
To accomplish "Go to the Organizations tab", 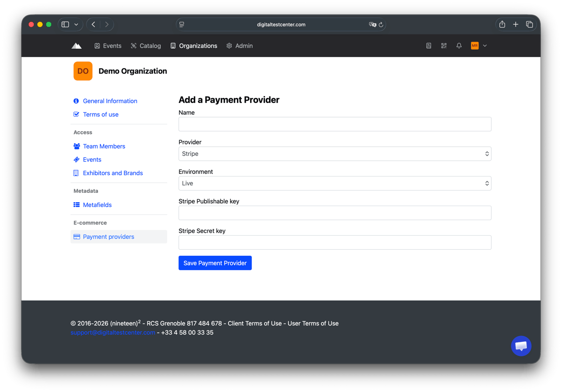I will [x=193, y=46].
